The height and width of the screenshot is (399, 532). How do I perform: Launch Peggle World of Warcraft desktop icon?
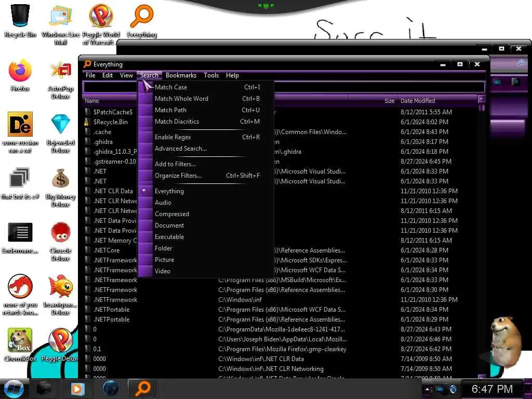(101, 24)
